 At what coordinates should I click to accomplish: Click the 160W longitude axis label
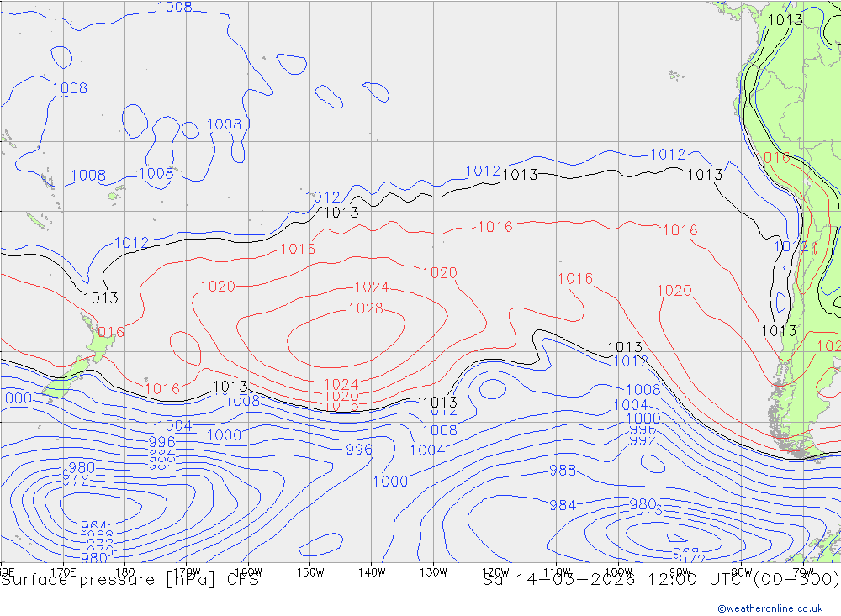click(248, 572)
